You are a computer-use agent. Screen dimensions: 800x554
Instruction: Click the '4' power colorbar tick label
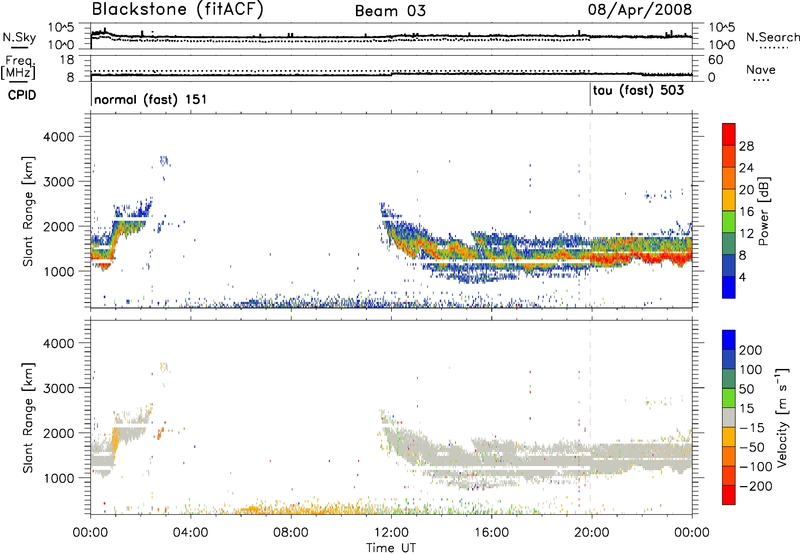(742, 278)
